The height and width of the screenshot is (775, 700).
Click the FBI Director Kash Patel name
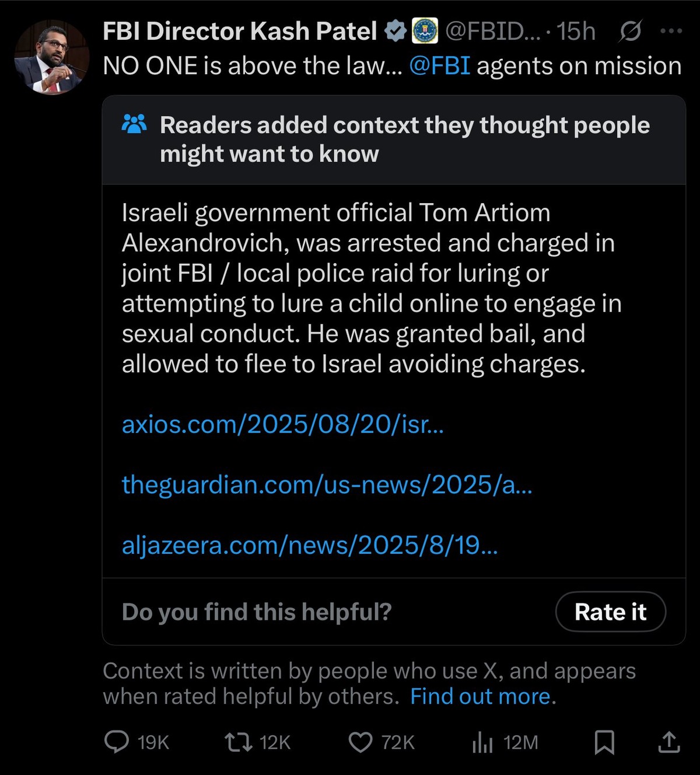pos(240,32)
